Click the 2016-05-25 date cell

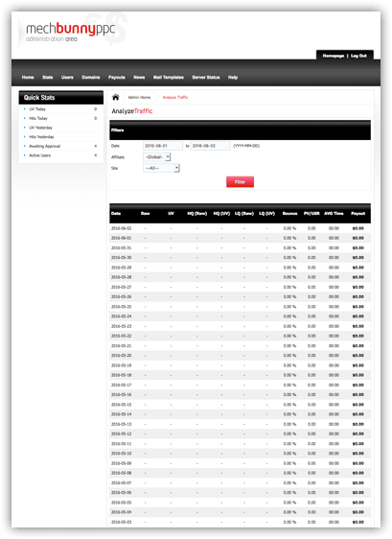tap(122, 307)
